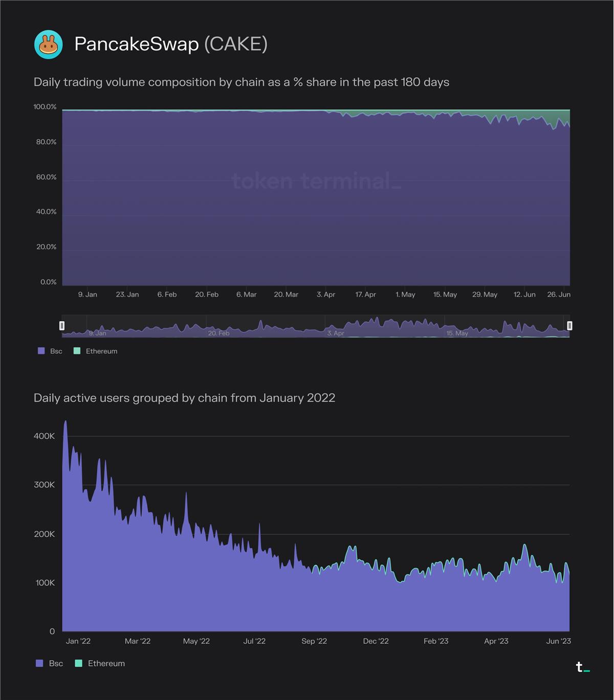Hide the Bsc series label in active users legend
This screenshot has width=614, height=700.
pyautogui.click(x=56, y=664)
